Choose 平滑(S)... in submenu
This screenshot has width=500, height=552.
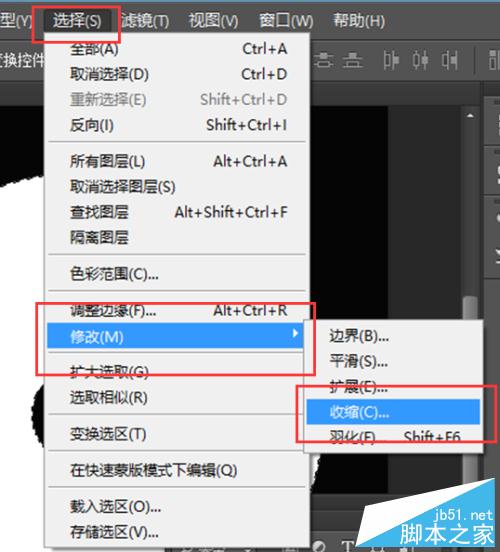(393, 361)
